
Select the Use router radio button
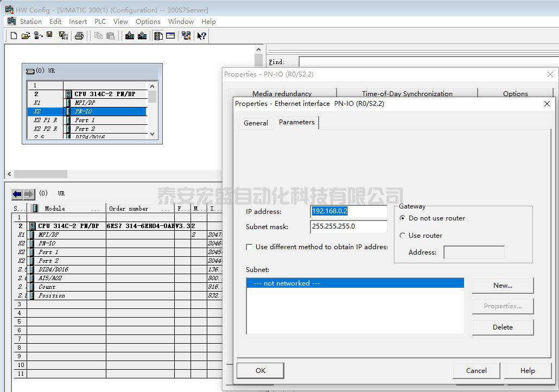[403, 236]
